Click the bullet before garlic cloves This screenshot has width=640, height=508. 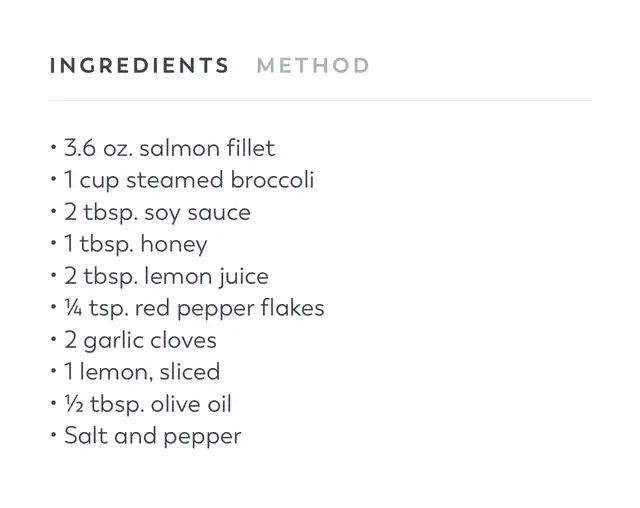(53, 340)
